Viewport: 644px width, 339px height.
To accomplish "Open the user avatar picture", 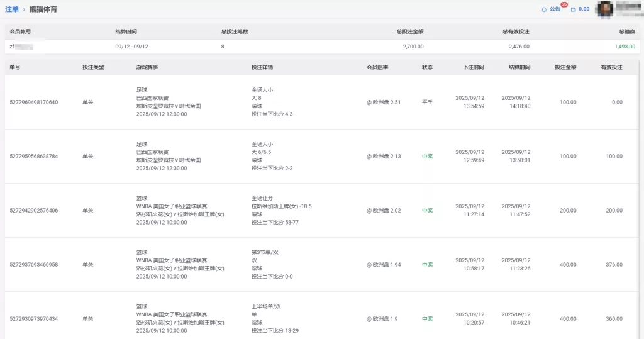I will click(x=605, y=9).
